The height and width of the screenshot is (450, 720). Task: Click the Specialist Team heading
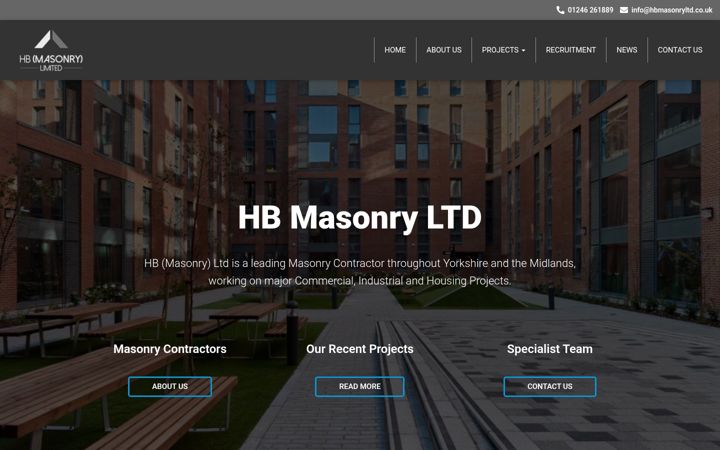click(550, 349)
